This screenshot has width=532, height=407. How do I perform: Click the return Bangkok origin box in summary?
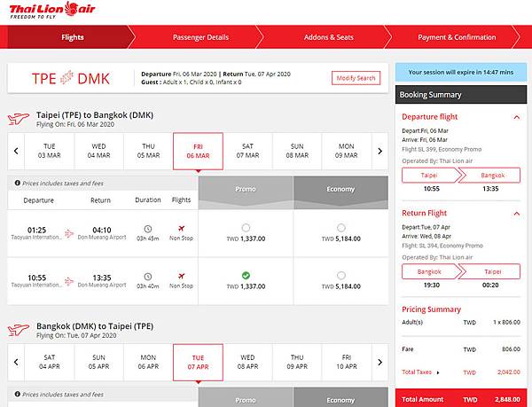pos(429,271)
